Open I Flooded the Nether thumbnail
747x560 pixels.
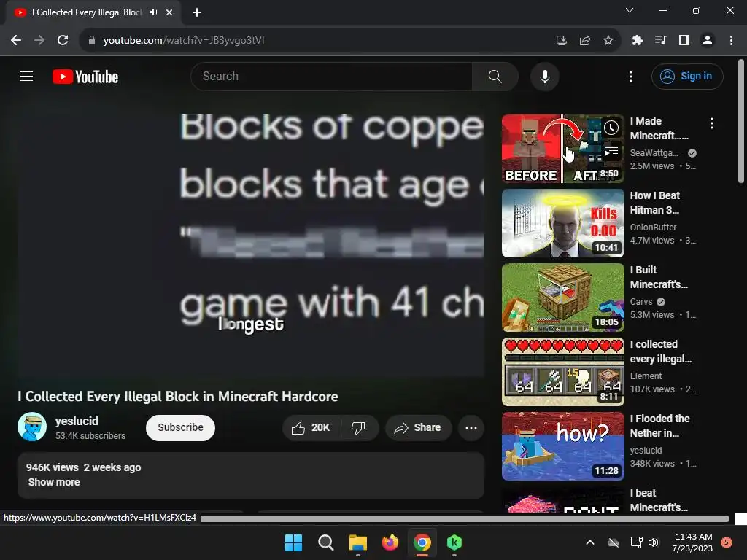point(562,446)
